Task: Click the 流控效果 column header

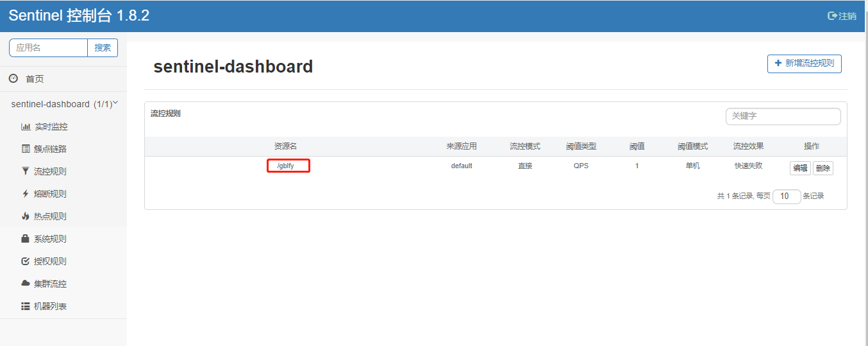Action: click(749, 146)
